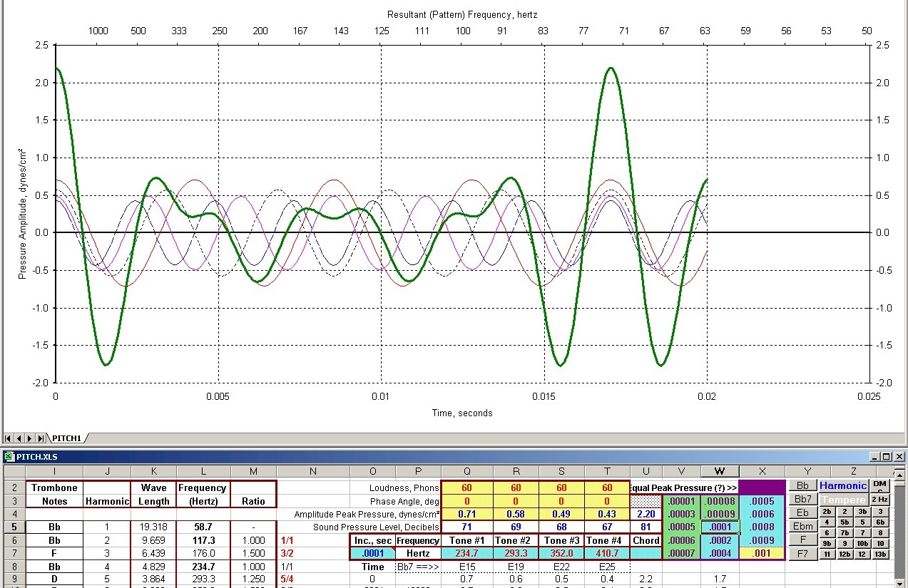
Task: Click the Tone #1 frequency cell 234.7
Action: click(466, 553)
